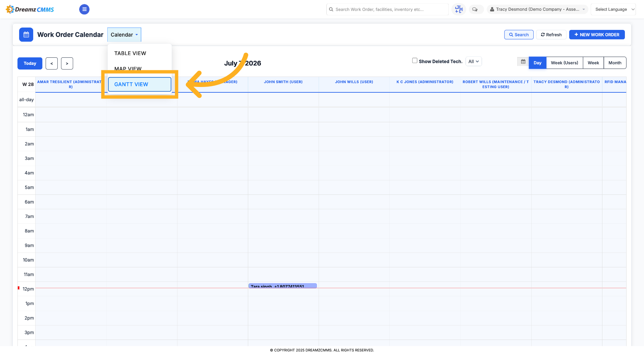Switch to Month view tab

[615, 63]
